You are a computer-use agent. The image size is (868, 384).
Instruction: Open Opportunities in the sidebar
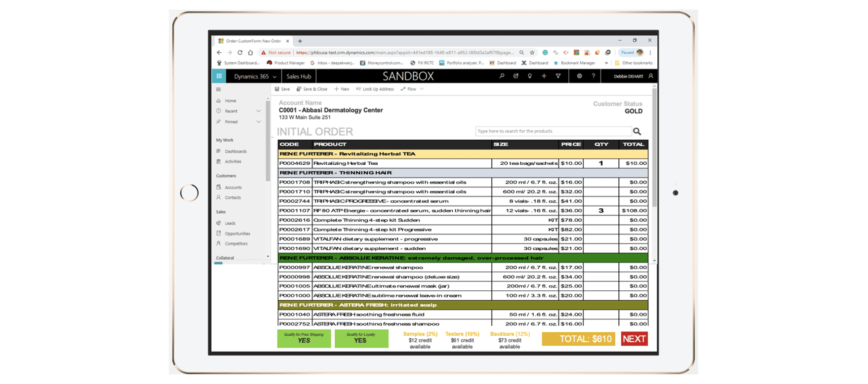coord(237,233)
